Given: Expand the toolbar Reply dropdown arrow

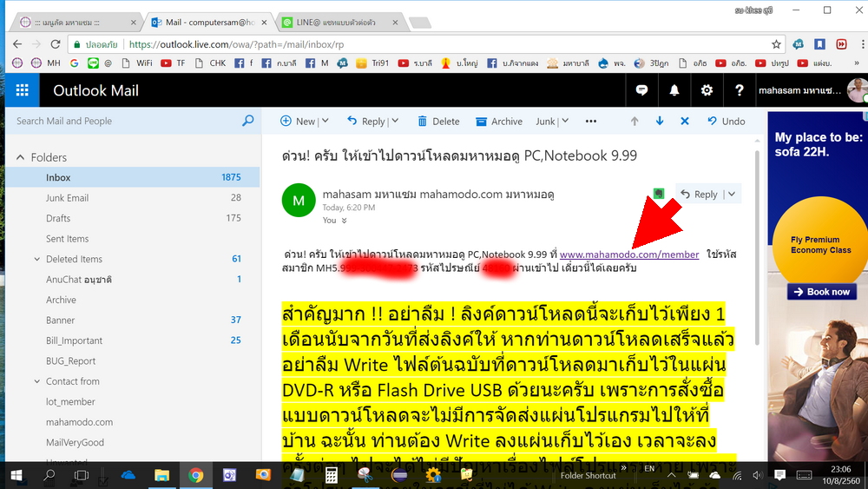Looking at the screenshot, I should (x=395, y=121).
